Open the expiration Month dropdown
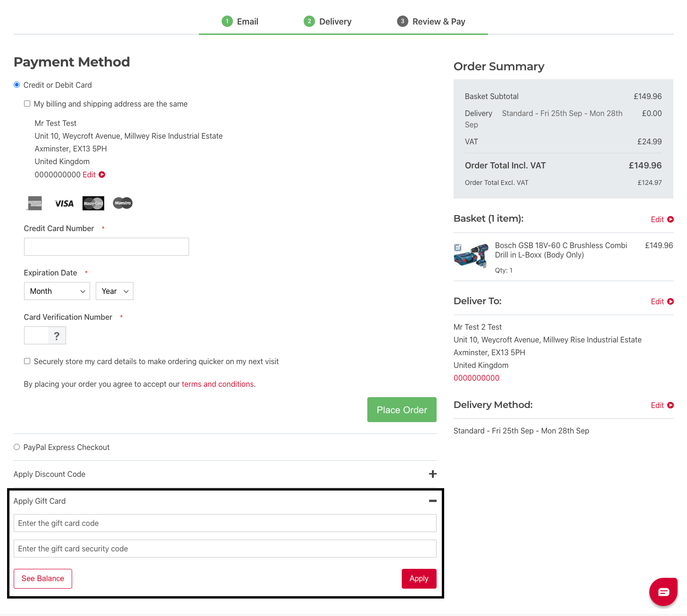Image resolution: width=687 pixels, height=616 pixels. 57,291
